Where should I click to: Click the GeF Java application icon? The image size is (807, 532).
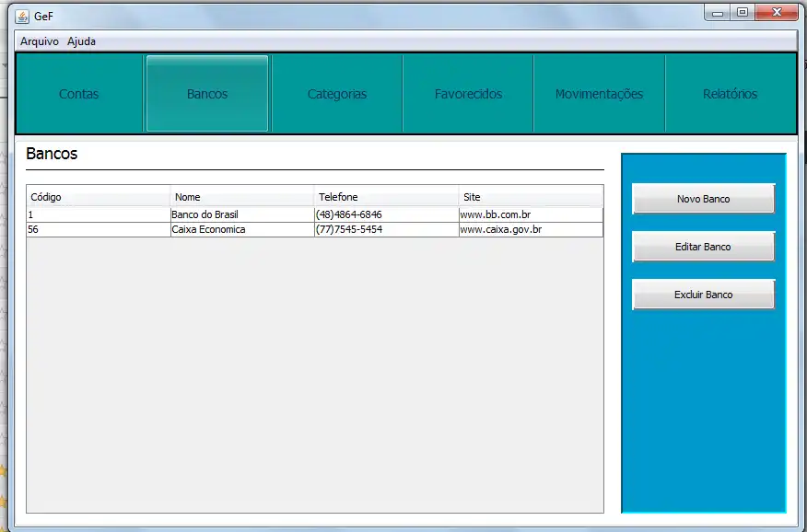click(22, 17)
